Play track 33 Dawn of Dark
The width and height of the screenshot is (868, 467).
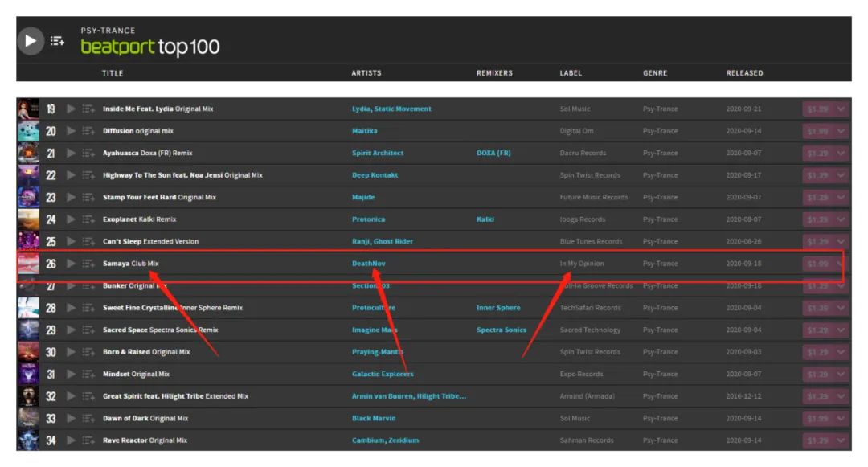[x=71, y=419]
